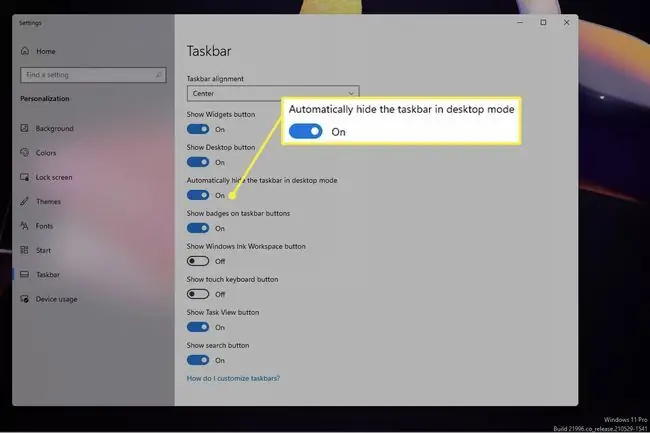Click the 'Find a setting' search box
650x433 pixels.
pyautogui.click(x=93, y=75)
